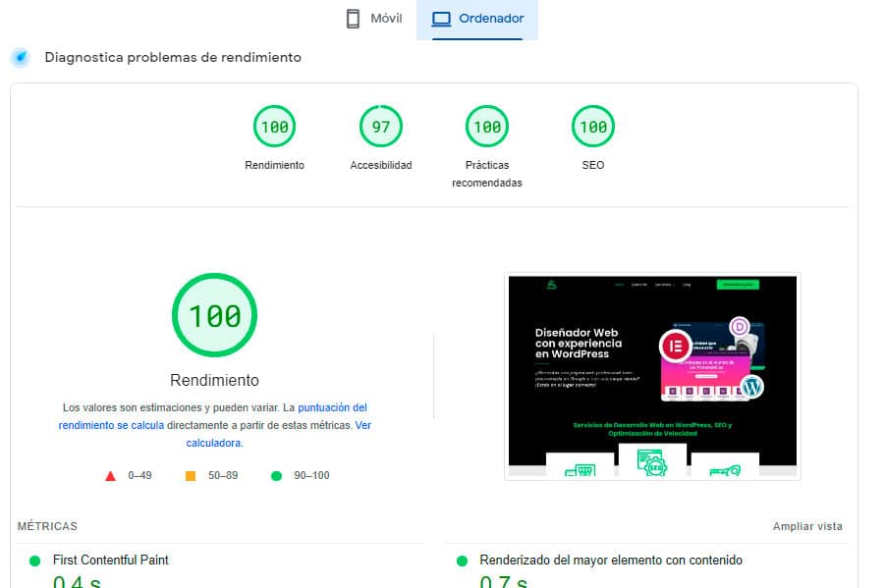Click the desktop computer icon

pyautogui.click(x=441, y=19)
